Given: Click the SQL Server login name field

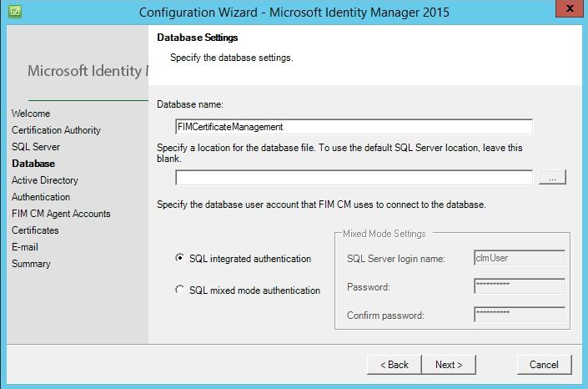Looking at the screenshot, I should coord(520,258).
